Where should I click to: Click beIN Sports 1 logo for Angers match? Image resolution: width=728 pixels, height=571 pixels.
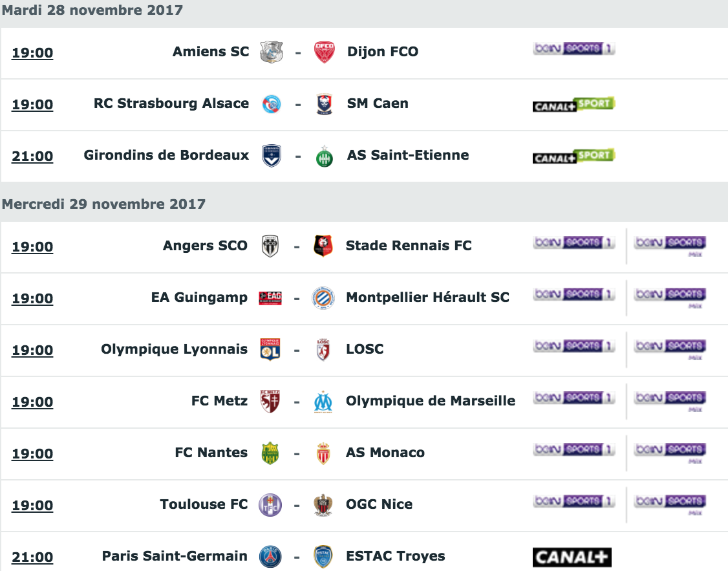574,242
